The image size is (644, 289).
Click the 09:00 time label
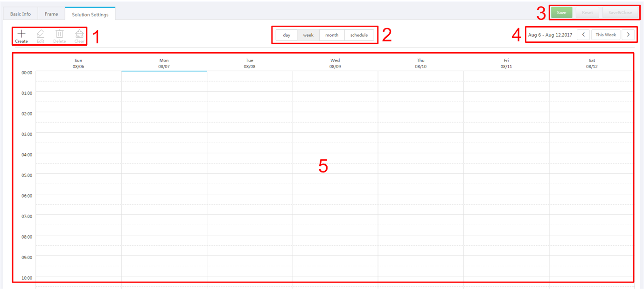tap(27, 257)
